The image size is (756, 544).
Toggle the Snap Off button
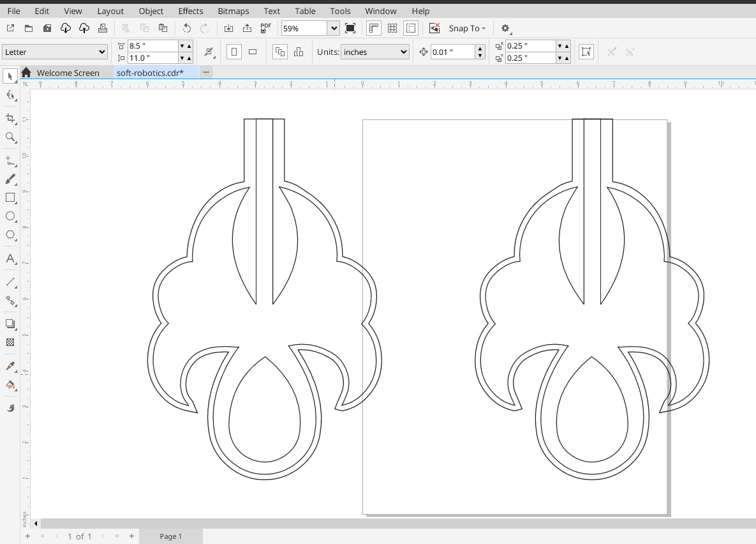tap(434, 29)
